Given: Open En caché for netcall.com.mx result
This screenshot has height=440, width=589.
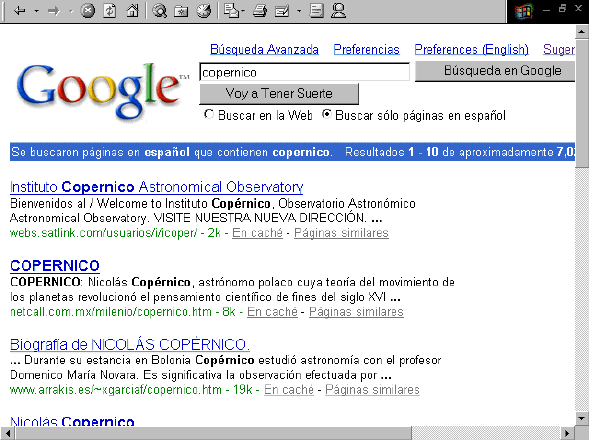Looking at the screenshot, I should point(272,312).
